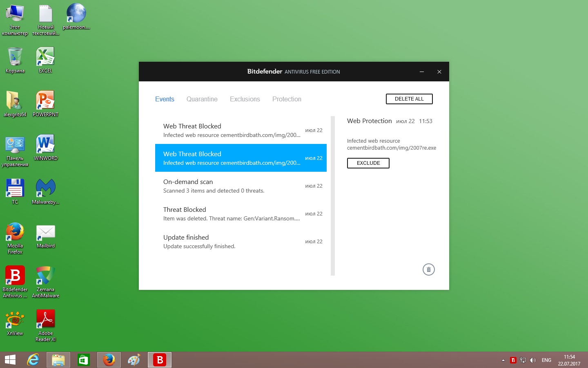Open the volume speaker tray icon
The width and height of the screenshot is (588, 368).
click(533, 360)
